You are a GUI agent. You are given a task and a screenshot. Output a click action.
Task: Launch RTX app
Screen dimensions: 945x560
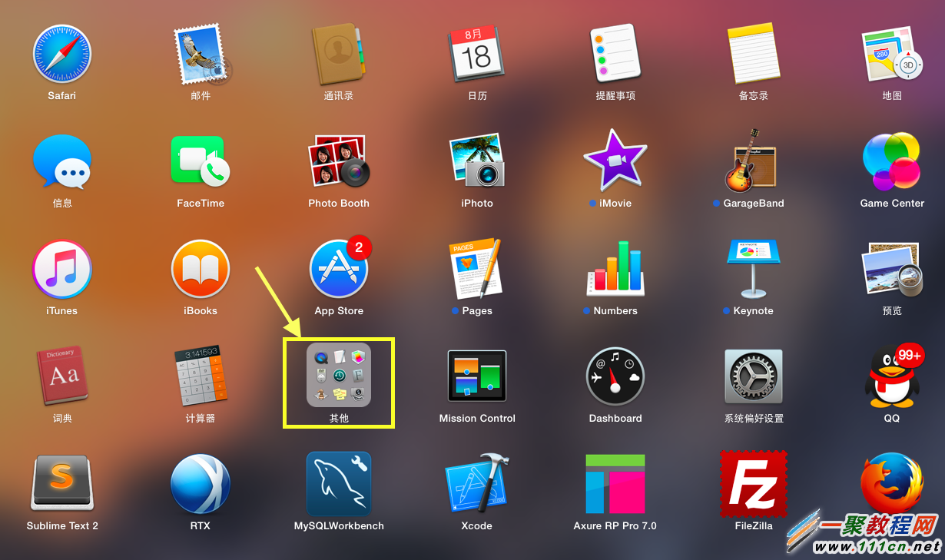pos(201,484)
